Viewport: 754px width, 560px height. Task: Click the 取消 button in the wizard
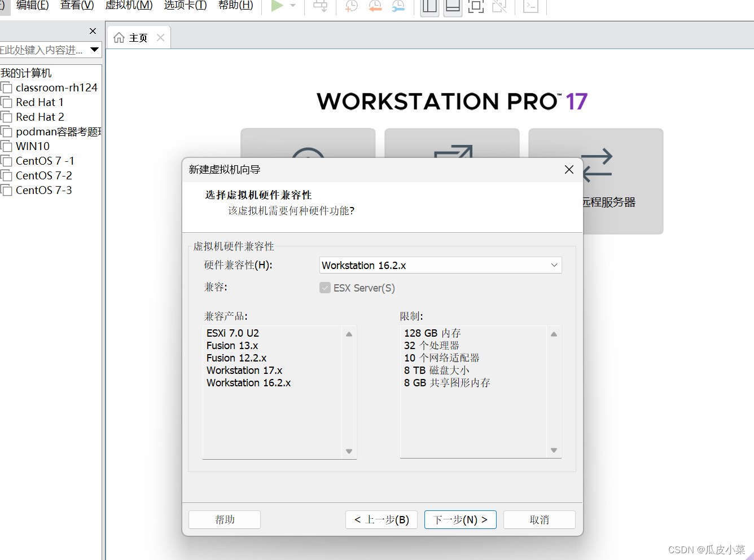click(x=540, y=519)
